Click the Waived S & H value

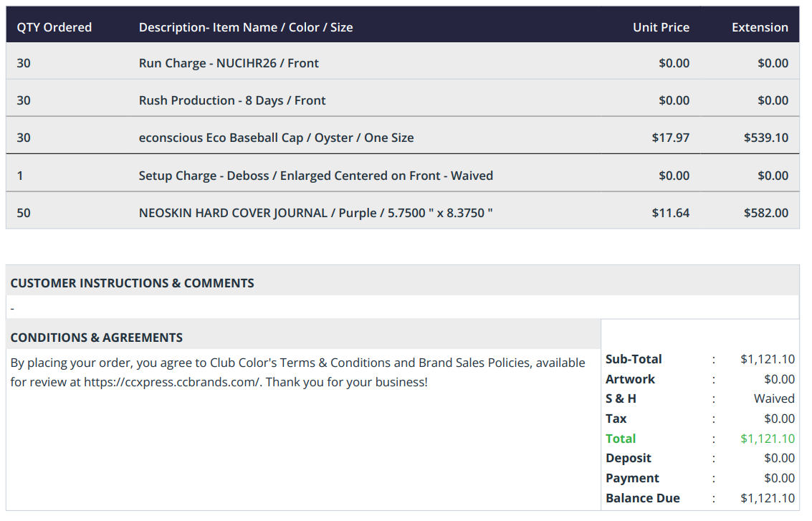774,398
